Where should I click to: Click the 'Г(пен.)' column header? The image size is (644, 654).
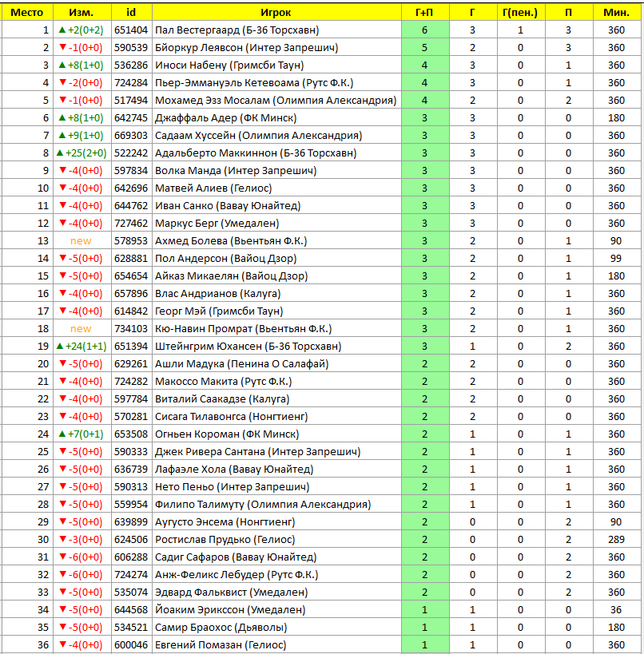[520, 13]
